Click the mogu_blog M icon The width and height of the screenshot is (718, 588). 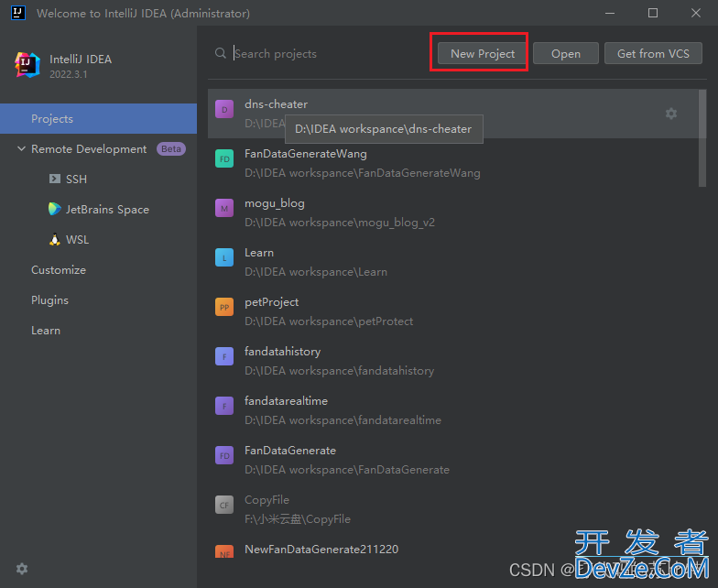[x=223, y=208]
